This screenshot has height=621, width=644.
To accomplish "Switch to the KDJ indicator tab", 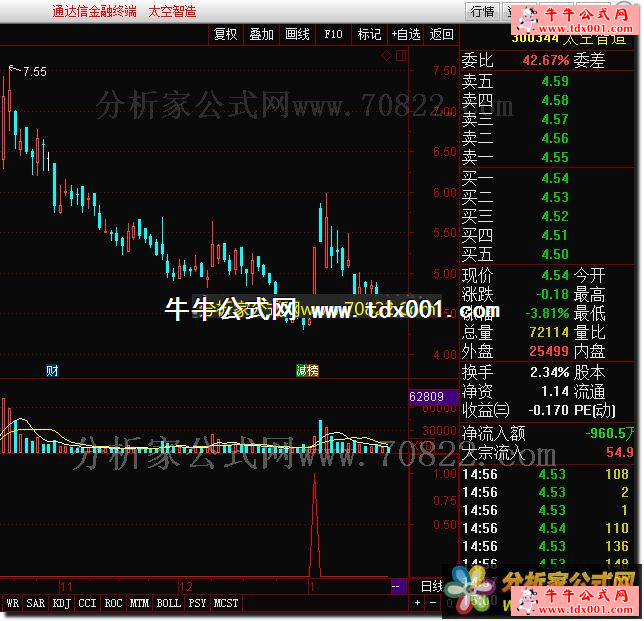I will 62,603.
